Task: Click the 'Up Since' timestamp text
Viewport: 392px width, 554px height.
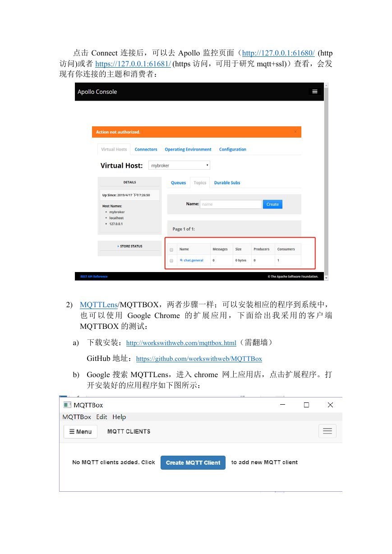Action: tap(126, 195)
